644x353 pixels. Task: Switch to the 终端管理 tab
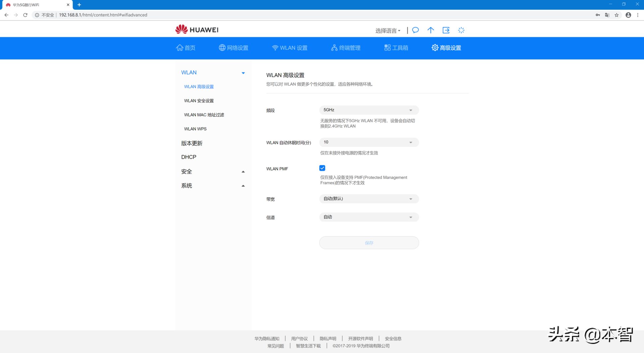click(346, 48)
